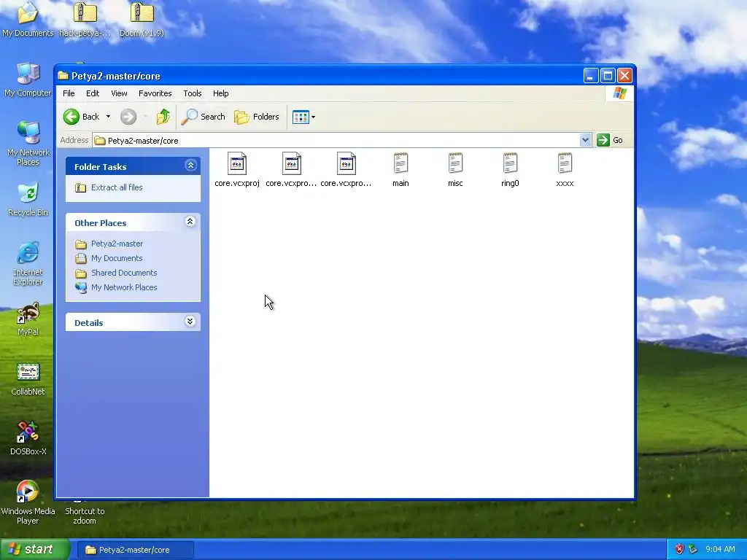Click the Up folder toolbar icon
The height and width of the screenshot is (560, 747).
pyautogui.click(x=163, y=117)
